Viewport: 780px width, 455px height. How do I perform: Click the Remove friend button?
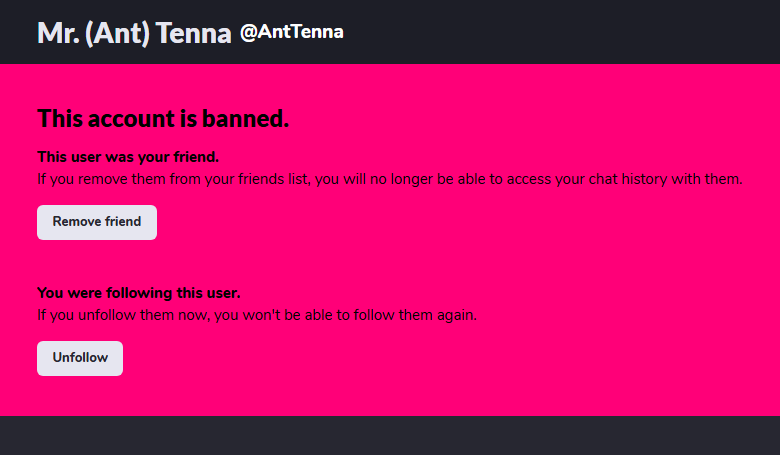(97, 222)
